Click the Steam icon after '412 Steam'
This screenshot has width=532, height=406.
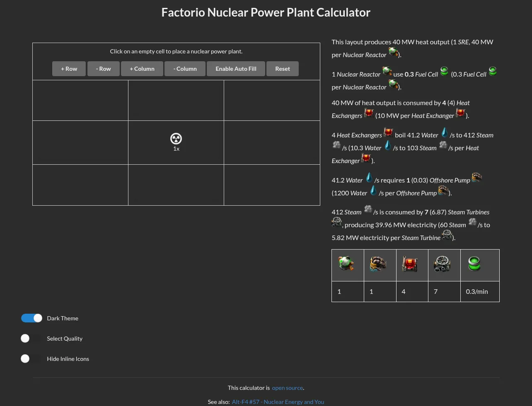tap(368, 209)
